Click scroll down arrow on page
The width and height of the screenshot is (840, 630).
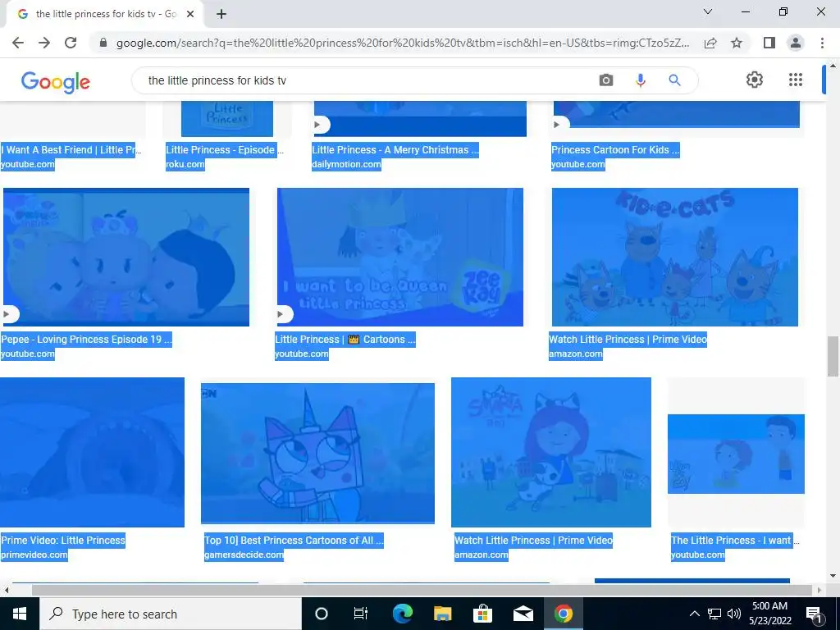(833, 577)
